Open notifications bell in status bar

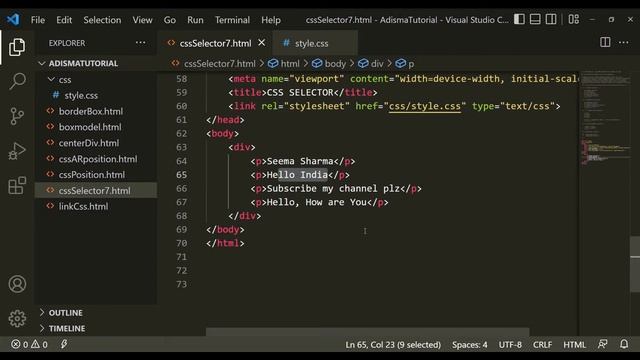tap(624, 344)
